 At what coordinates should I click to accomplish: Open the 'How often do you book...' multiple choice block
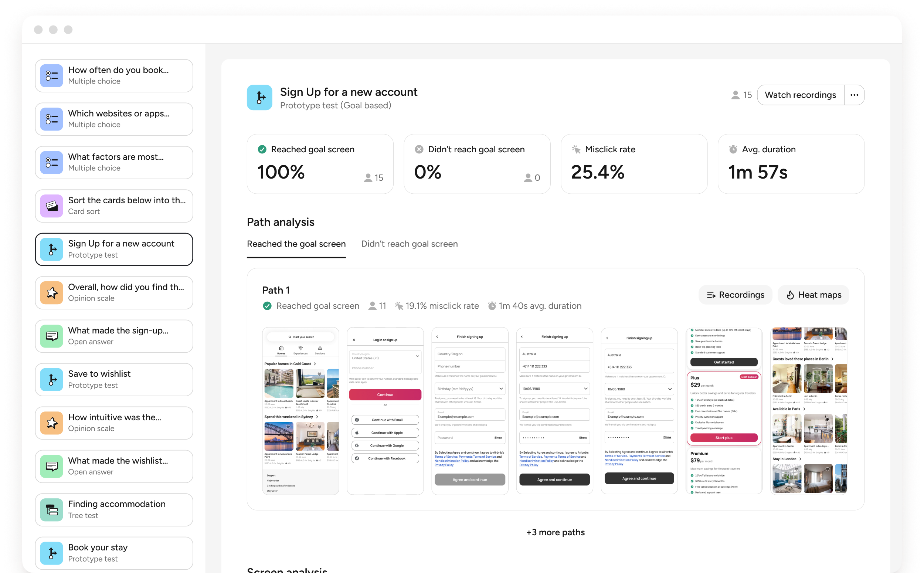click(114, 75)
